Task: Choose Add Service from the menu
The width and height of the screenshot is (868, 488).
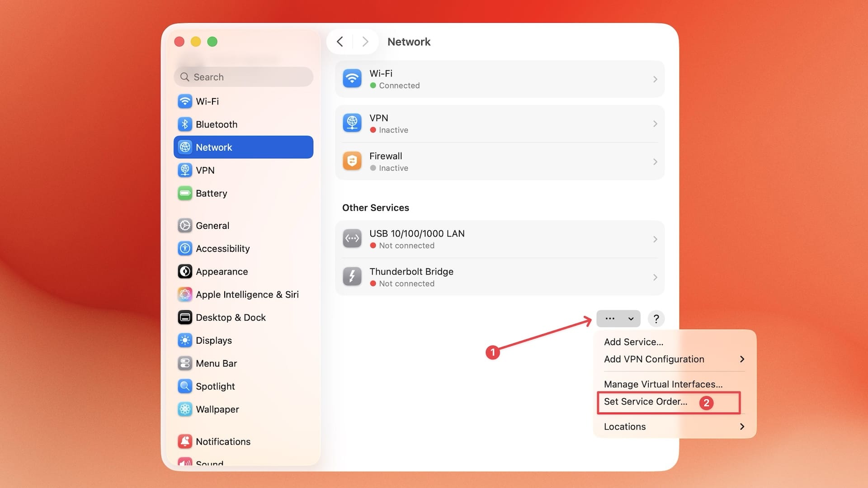Action: pyautogui.click(x=633, y=342)
